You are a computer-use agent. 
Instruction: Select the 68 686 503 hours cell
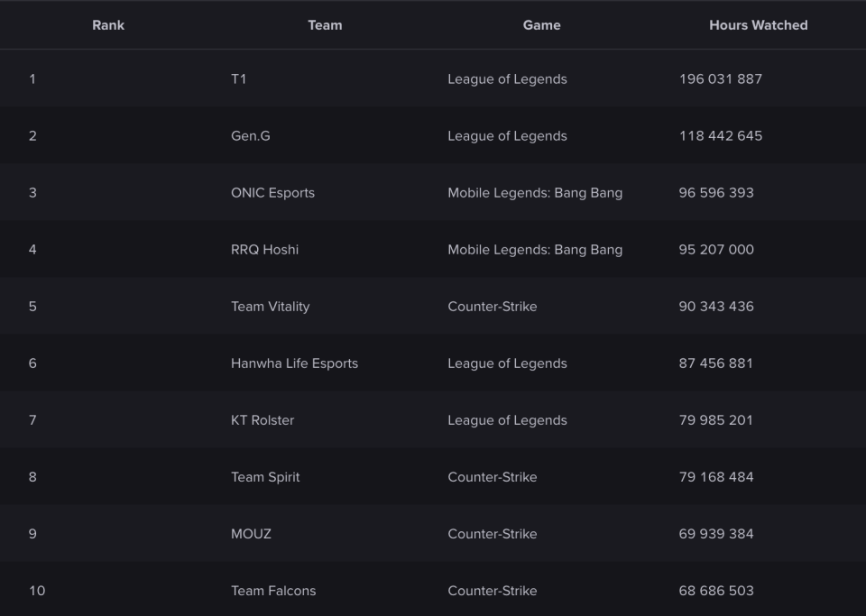[716, 591]
